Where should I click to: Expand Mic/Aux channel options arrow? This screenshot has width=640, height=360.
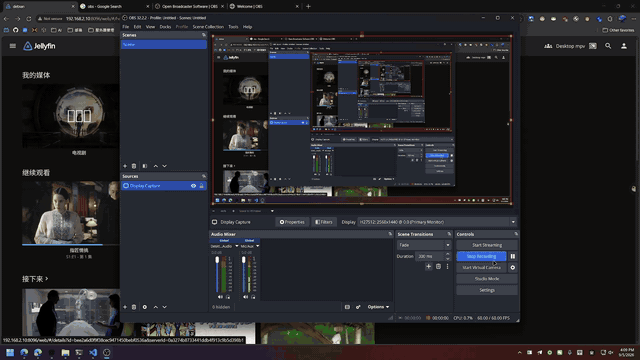point(258,246)
